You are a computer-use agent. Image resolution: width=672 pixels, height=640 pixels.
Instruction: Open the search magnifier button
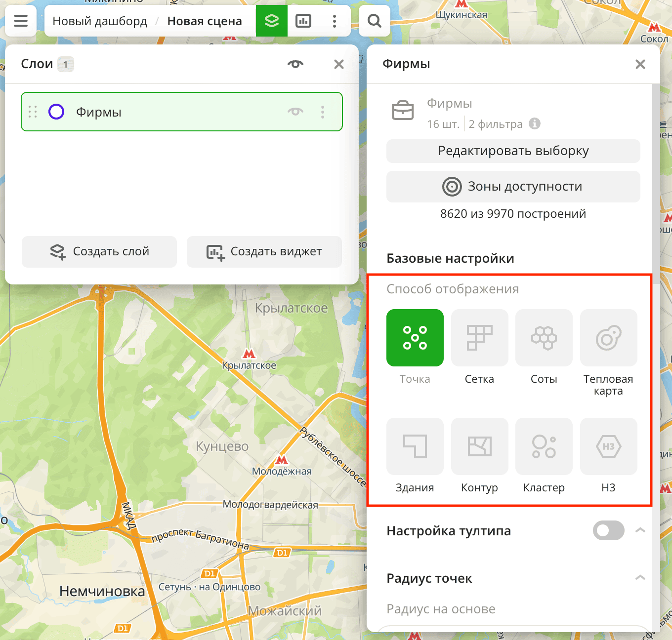pyautogui.click(x=374, y=21)
